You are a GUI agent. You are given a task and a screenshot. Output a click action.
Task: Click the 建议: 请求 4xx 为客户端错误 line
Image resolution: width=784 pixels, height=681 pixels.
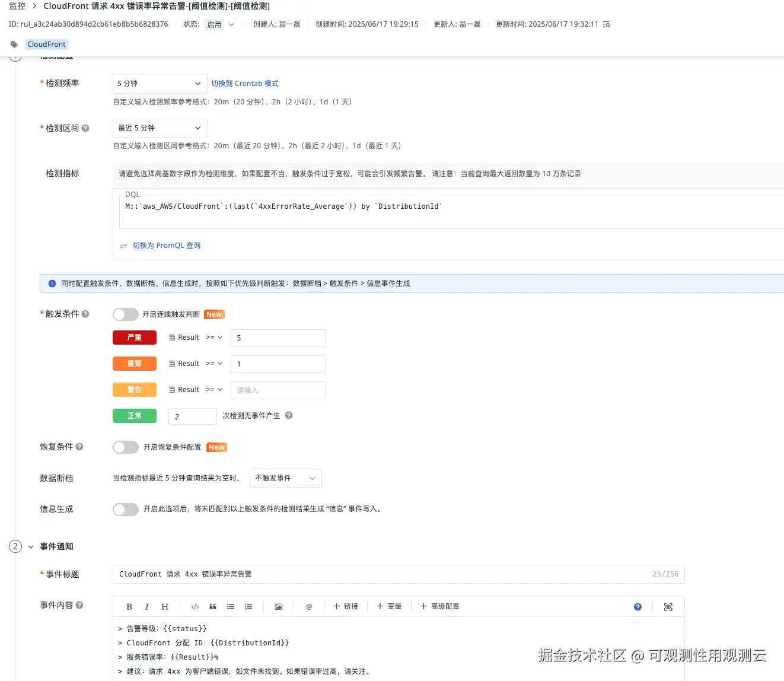click(245, 672)
